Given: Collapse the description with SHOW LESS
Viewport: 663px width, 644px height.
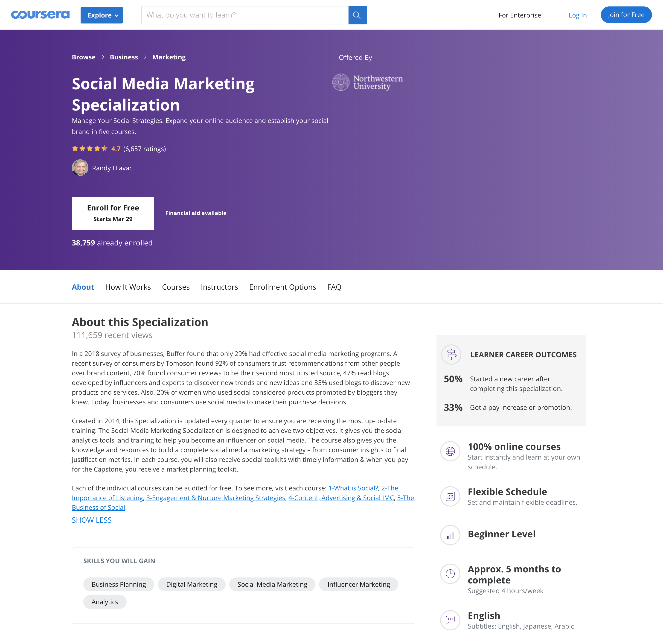Looking at the screenshot, I should (92, 520).
